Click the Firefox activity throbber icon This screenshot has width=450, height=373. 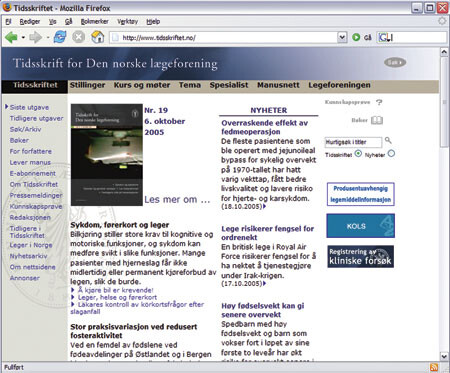tap(442, 21)
